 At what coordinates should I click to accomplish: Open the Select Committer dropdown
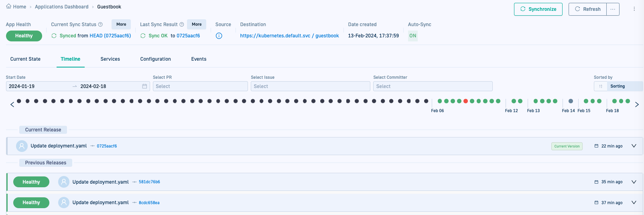click(433, 86)
